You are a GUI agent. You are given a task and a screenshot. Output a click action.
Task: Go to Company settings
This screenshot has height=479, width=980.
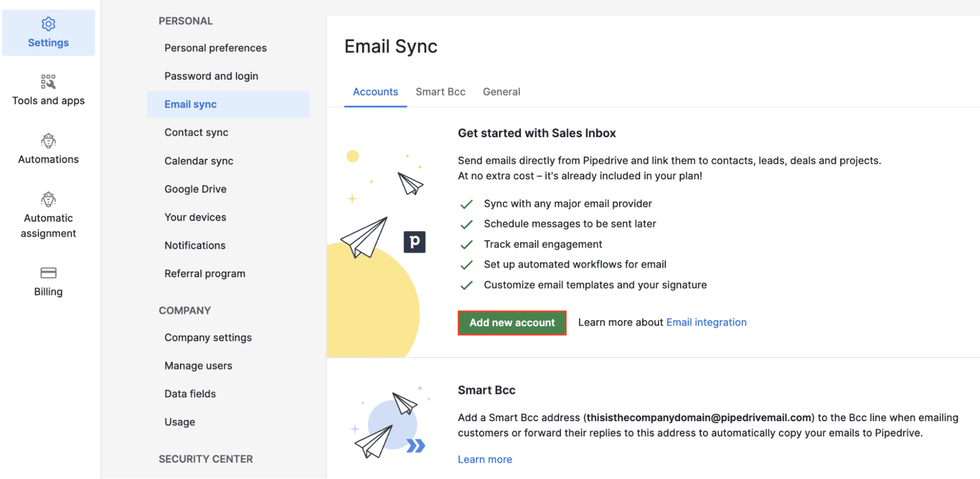tap(208, 337)
